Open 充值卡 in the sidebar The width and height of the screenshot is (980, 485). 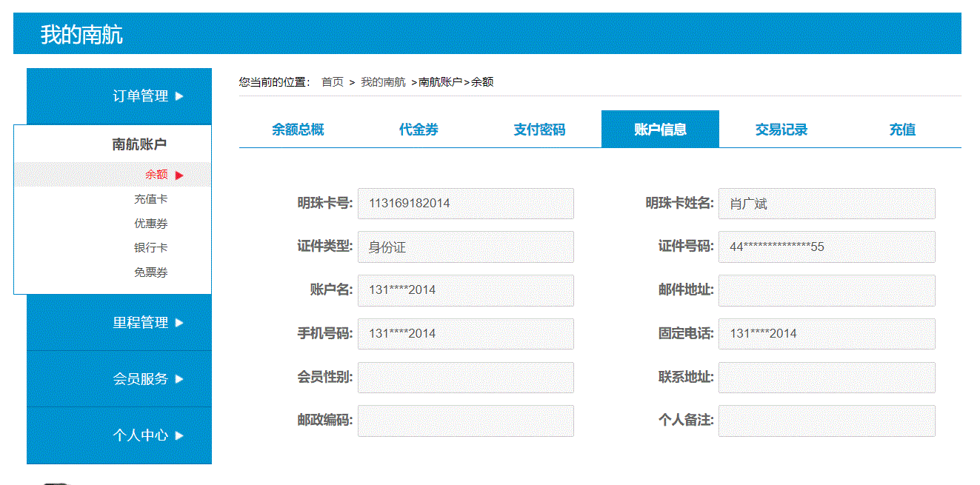click(x=151, y=199)
